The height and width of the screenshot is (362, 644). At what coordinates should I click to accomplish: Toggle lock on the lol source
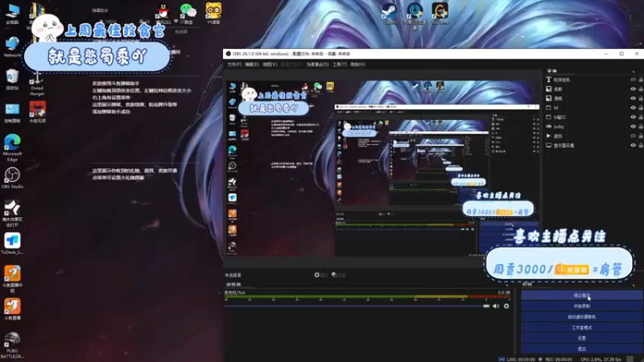pos(641,108)
